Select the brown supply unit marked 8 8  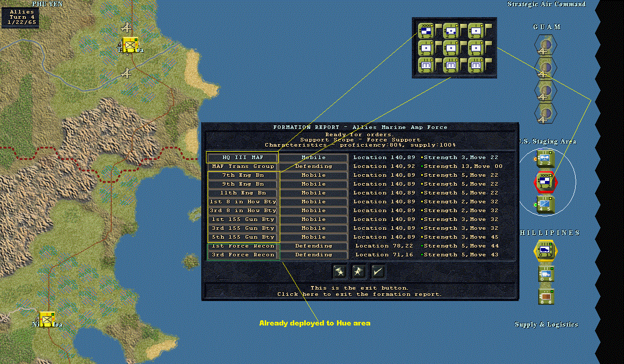[x=546, y=296]
